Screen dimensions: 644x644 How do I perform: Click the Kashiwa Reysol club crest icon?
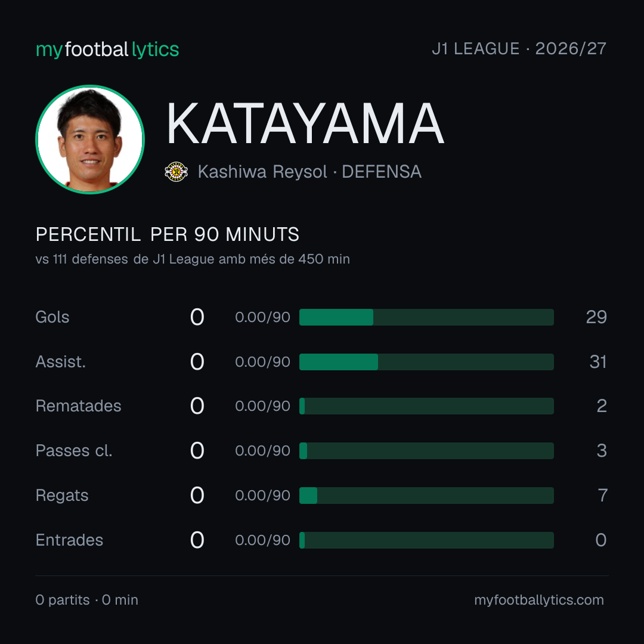pyautogui.click(x=176, y=172)
